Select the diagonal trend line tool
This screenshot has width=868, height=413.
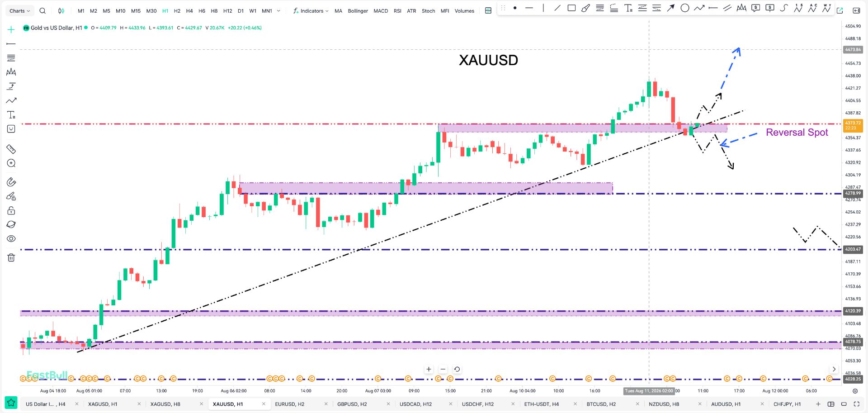tap(557, 8)
